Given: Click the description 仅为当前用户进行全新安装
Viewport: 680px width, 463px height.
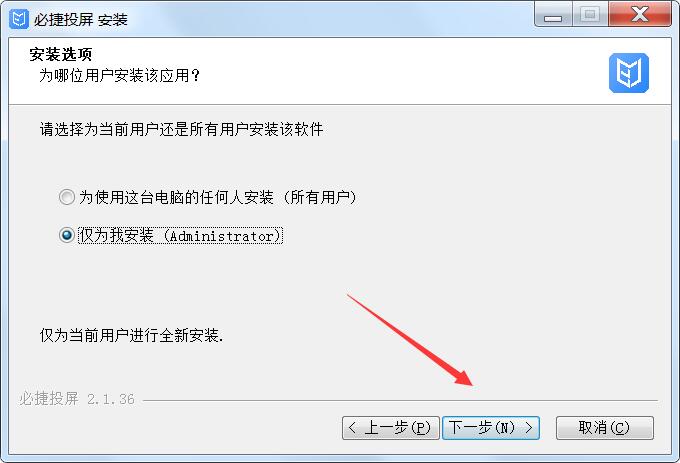Looking at the screenshot, I should tap(131, 335).
